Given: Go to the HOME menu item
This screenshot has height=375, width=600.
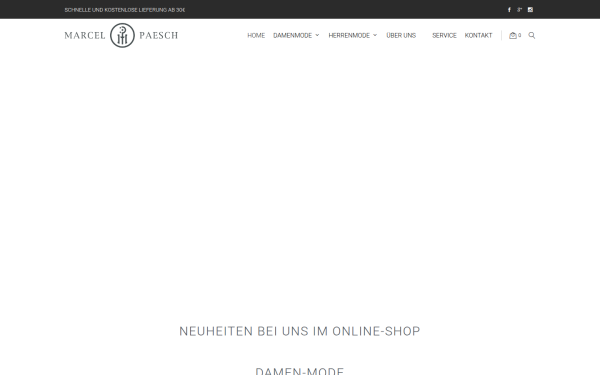Looking at the screenshot, I should 256,35.
